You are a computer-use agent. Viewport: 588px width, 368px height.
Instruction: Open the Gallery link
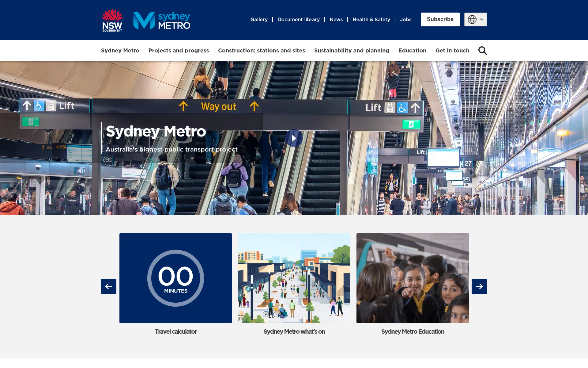coord(259,19)
